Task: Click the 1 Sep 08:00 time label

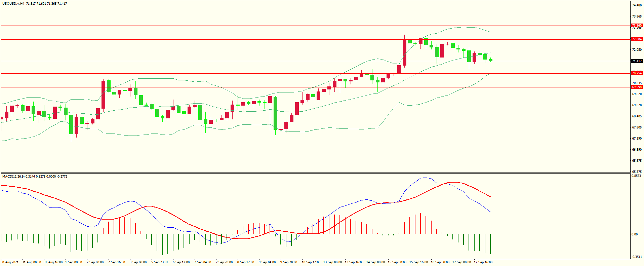Action: pyautogui.click(x=74, y=262)
